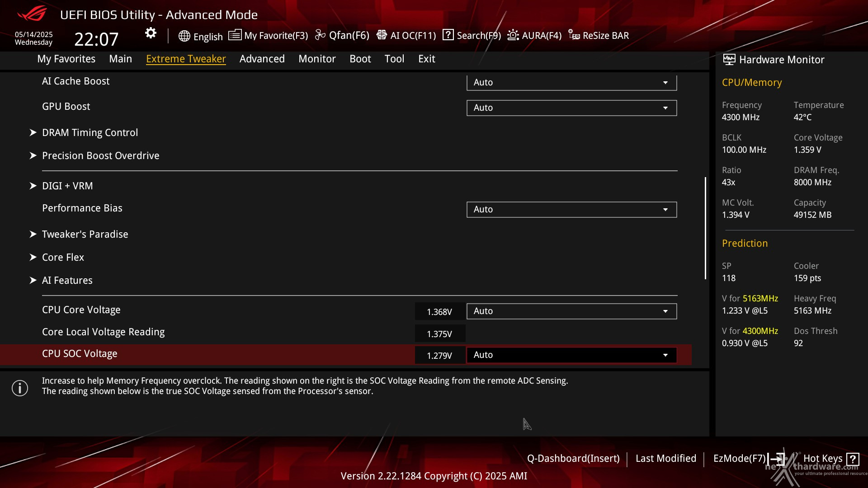This screenshot has height=488, width=868.
Task: Click Core Local Voltage 1.375V reading
Action: click(x=439, y=334)
